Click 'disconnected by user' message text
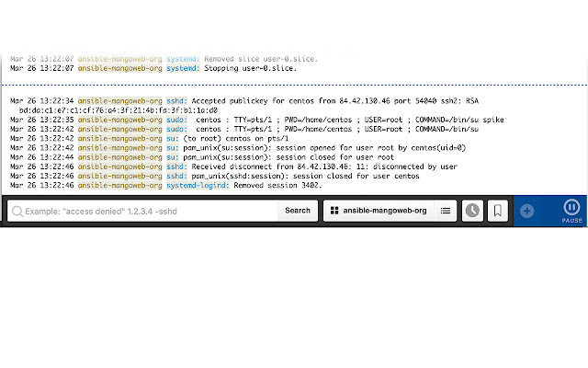 point(415,167)
